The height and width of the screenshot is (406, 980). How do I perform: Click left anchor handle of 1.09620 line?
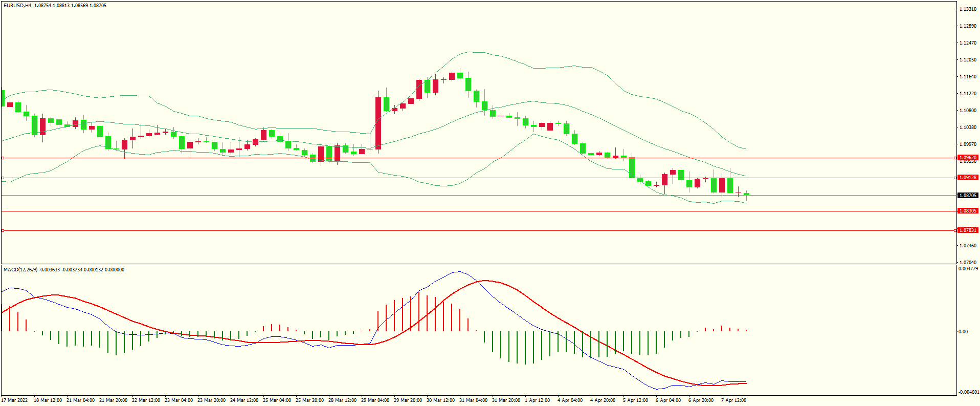(3, 158)
